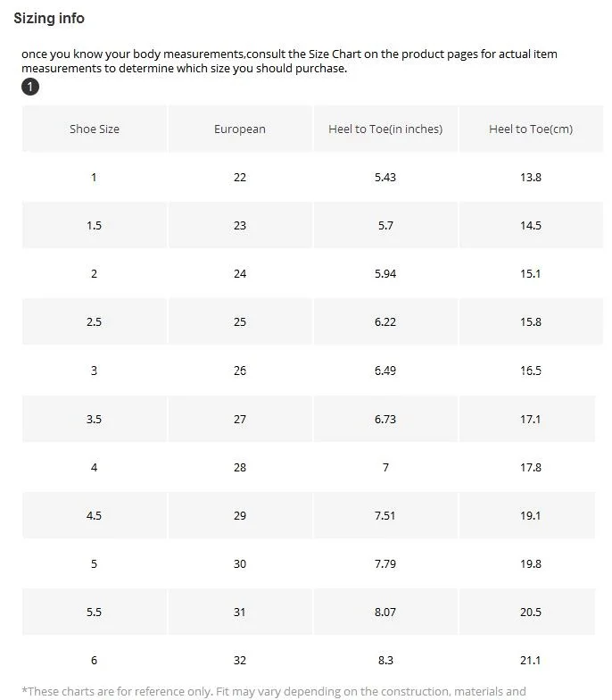This screenshot has width=612, height=700.
Task: Click the Heel to Toe(in inches) header
Action: tap(385, 129)
